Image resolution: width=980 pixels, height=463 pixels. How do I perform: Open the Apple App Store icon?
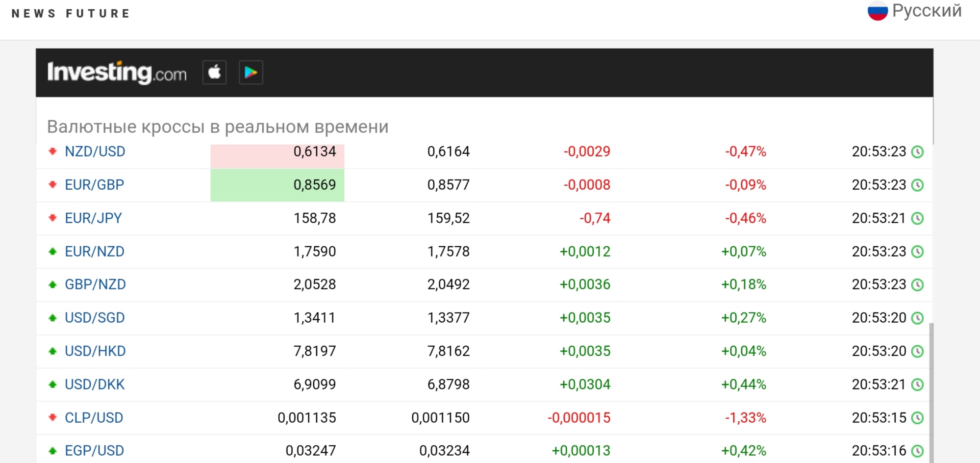point(214,73)
